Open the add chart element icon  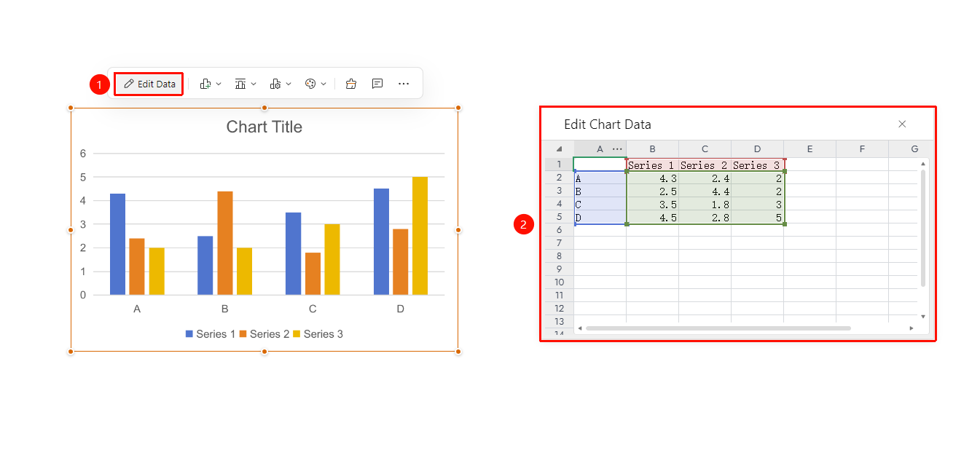click(205, 84)
